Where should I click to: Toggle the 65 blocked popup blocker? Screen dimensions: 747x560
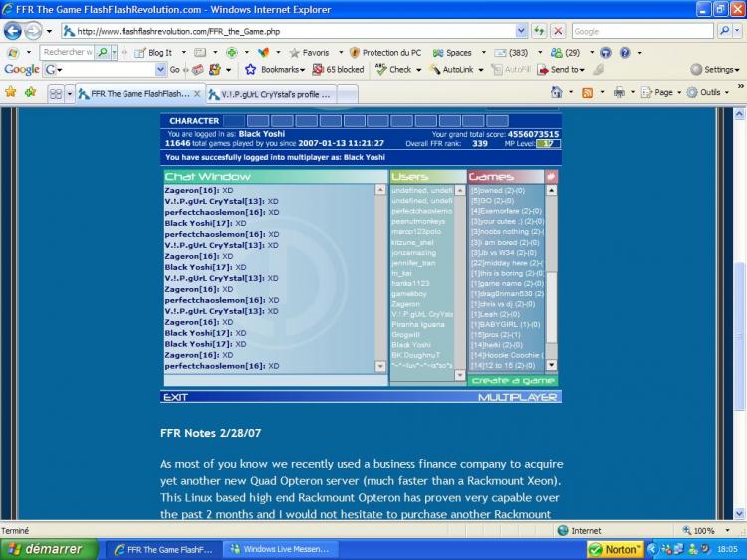[x=337, y=70]
